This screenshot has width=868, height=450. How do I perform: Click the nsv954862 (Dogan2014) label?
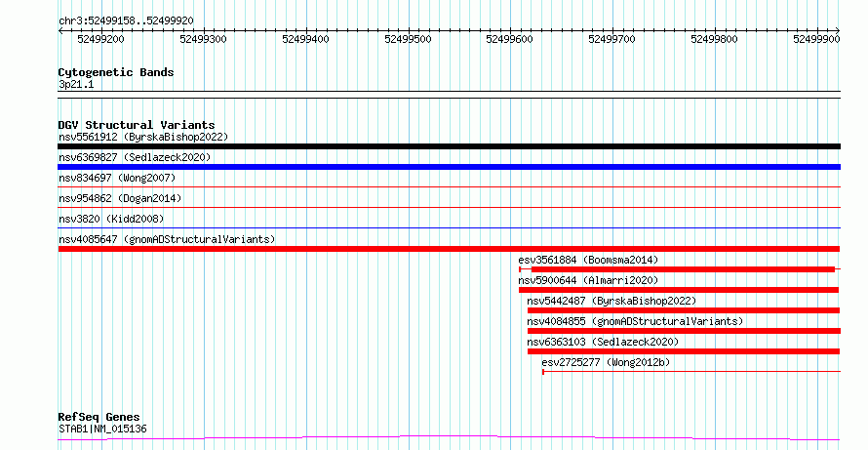[120, 198]
